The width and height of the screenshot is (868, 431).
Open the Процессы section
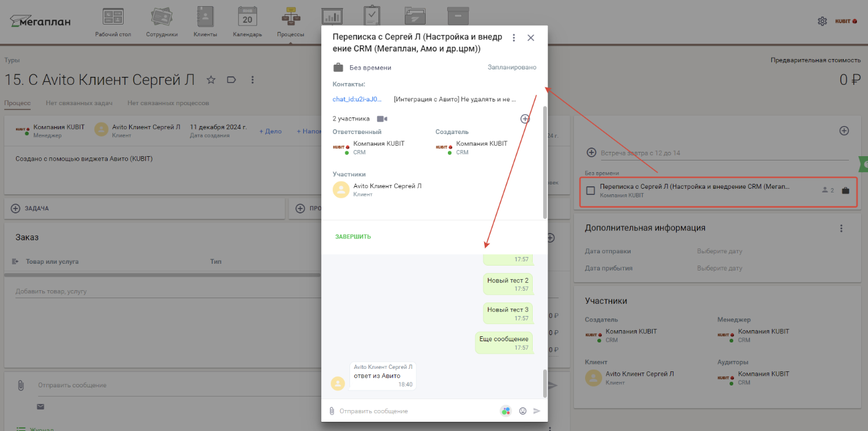[x=290, y=22]
